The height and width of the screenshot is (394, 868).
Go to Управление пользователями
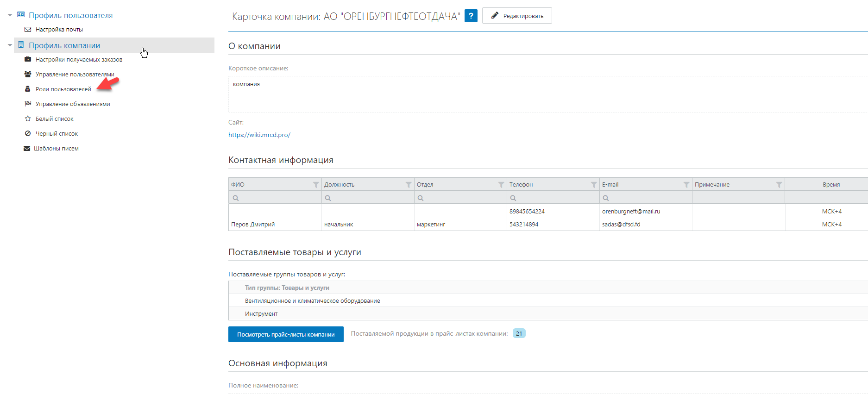point(75,75)
